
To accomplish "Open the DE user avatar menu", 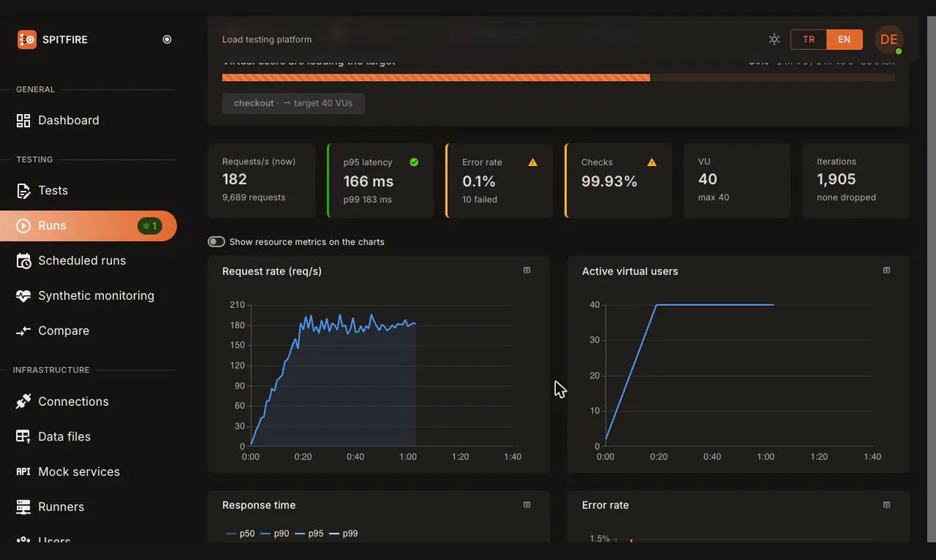I will (x=889, y=40).
